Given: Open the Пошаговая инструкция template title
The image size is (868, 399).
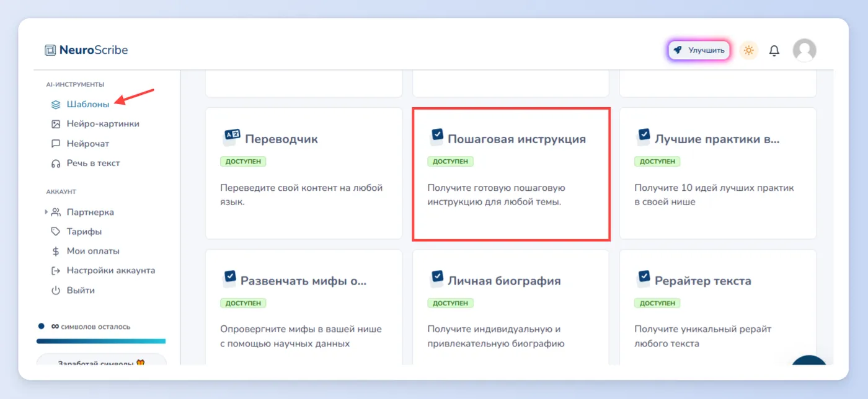Looking at the screenshot, I should [516, 139].
